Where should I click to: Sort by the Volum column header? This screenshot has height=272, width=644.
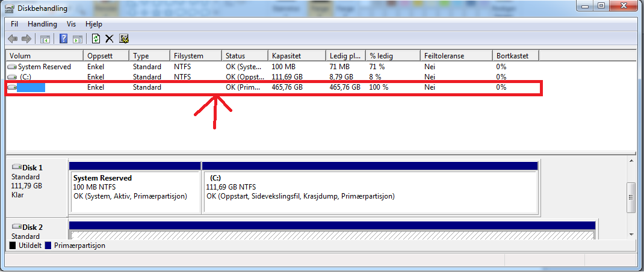pyautogui.click(x=45, y=56)
